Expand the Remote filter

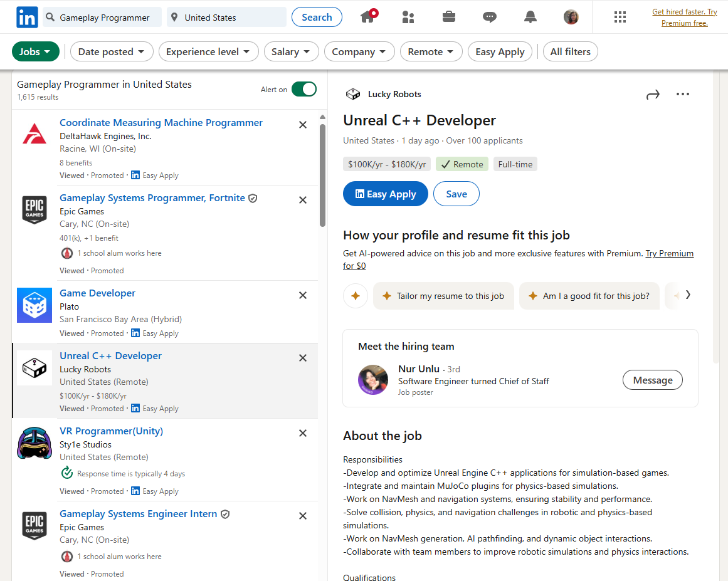tap(431, 51)
